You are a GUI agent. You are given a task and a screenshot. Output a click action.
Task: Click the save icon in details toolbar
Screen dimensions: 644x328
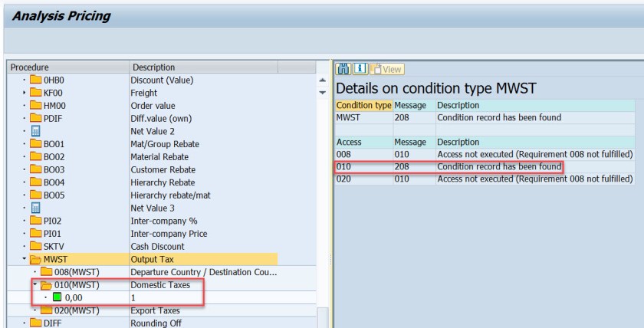[342, 69]
